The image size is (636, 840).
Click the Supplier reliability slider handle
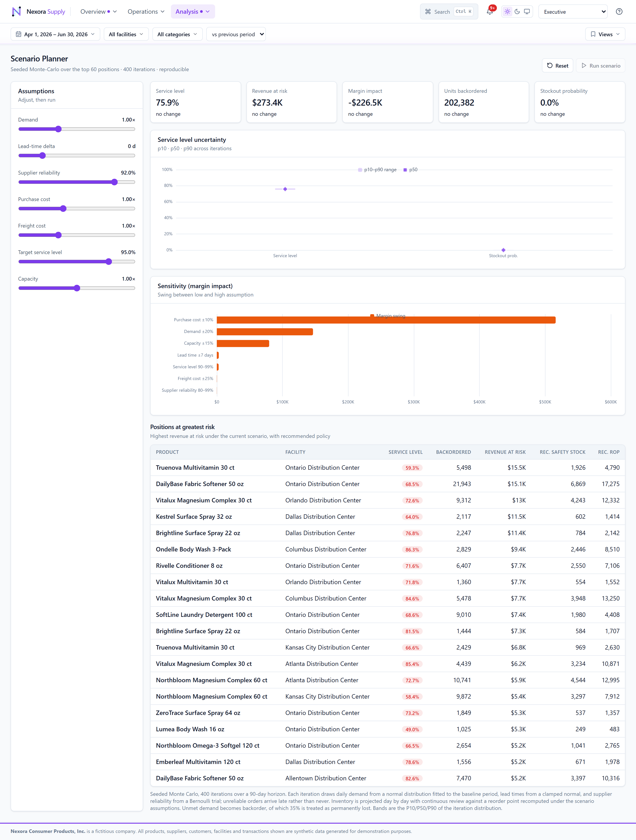[x=115, y=182]
